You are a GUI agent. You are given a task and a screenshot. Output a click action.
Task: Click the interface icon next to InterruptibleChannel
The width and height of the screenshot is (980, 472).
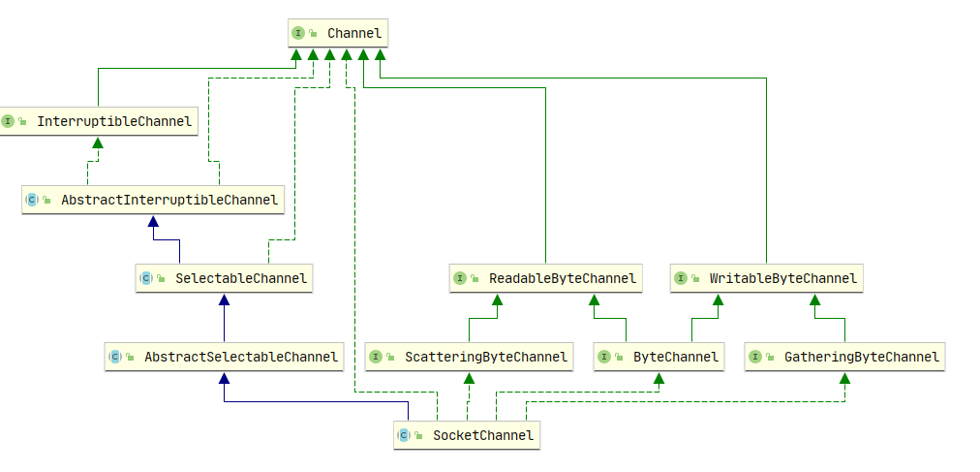point(9,121)
